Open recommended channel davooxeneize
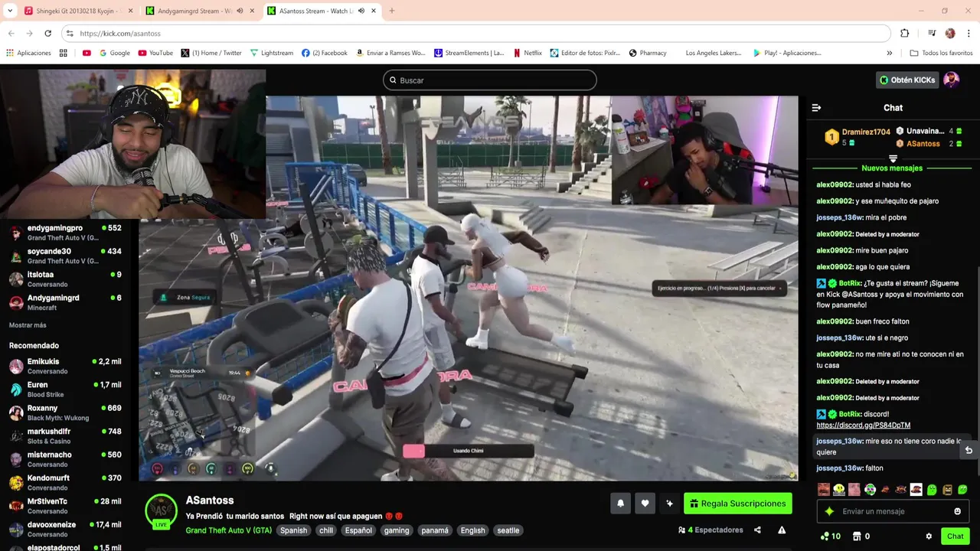980x551 pixels. click(x=65, y=530)
